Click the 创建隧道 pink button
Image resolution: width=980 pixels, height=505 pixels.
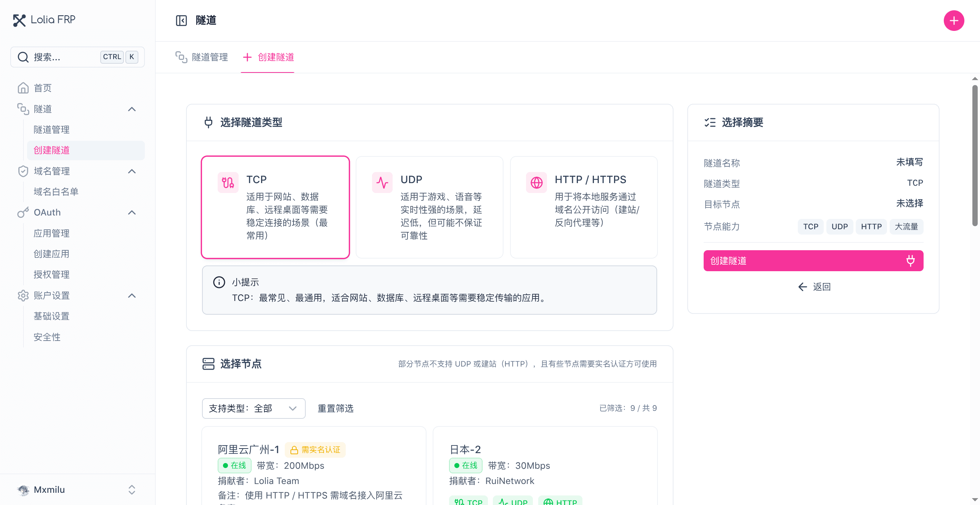pos(813,261)
